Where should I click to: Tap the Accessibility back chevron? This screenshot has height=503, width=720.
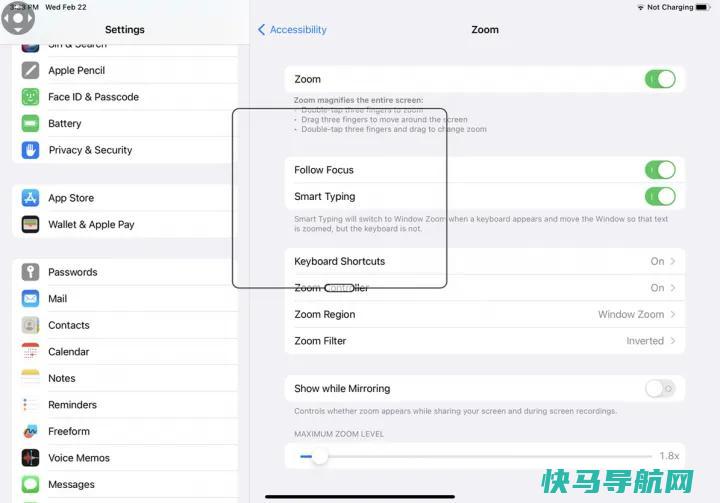tap(261, 29)
